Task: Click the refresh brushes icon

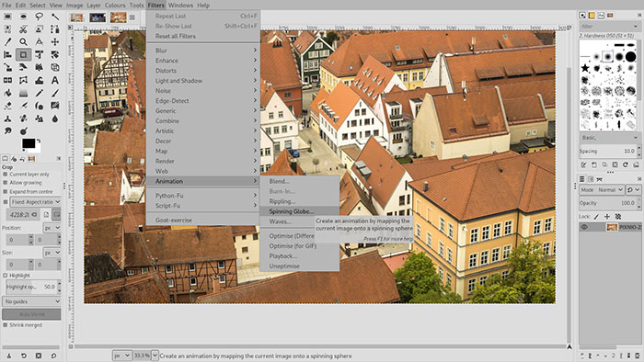Action: 625,164
